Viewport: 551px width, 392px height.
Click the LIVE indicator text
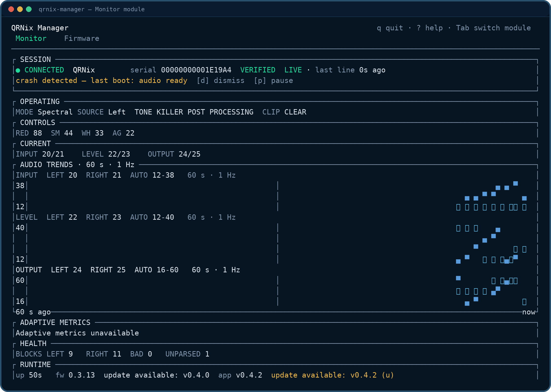(x=293, y=70)
